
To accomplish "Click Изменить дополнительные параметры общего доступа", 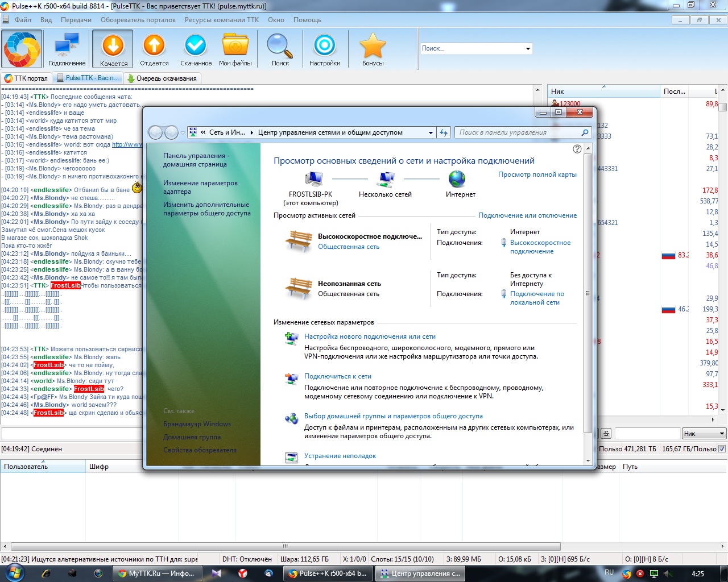I will point(207,209).
